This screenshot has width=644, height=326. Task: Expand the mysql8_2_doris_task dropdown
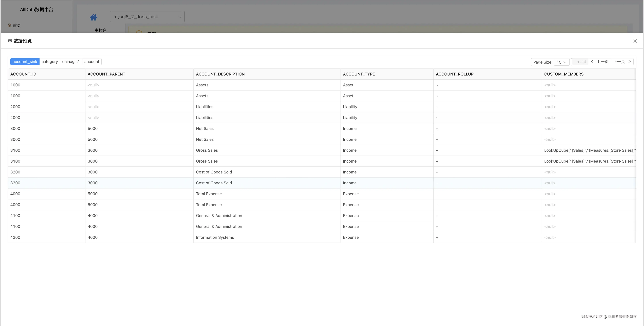pos(147,17)
